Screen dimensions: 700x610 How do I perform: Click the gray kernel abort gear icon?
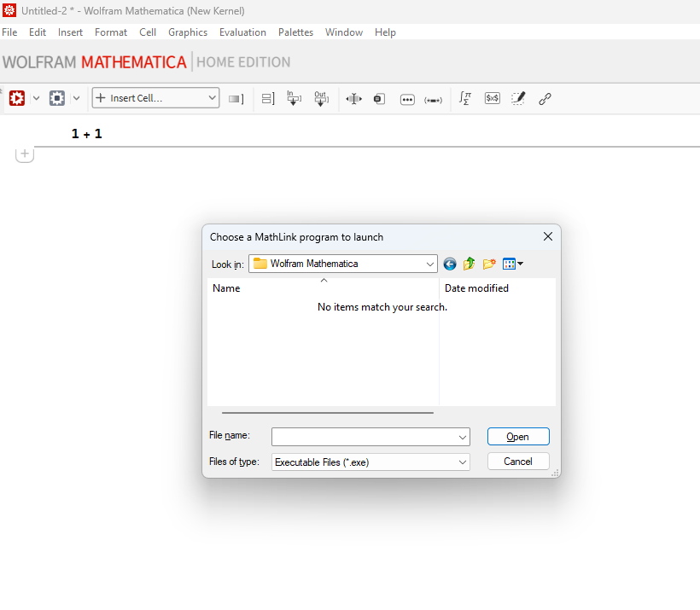tap(57, 98)
